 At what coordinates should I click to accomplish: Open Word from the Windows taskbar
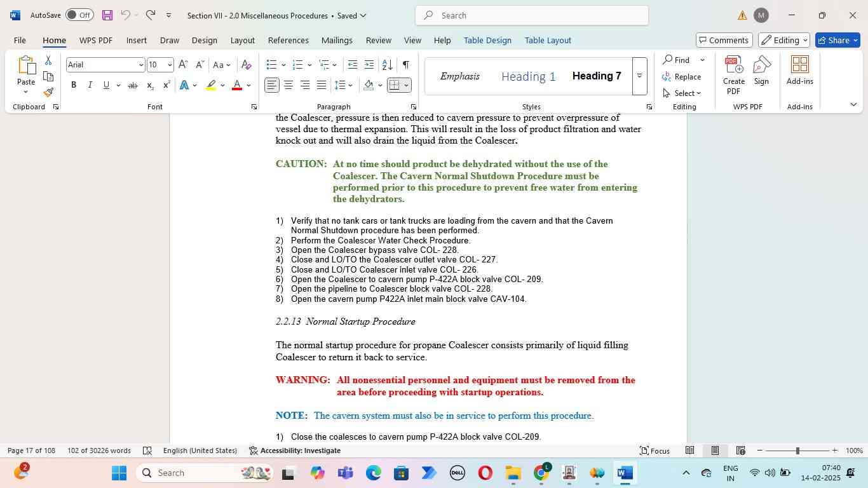625,473
